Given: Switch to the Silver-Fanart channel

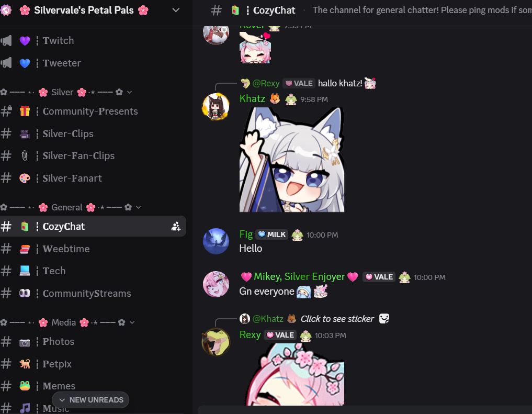Looking at the screenshot, I should coord(92,178).
